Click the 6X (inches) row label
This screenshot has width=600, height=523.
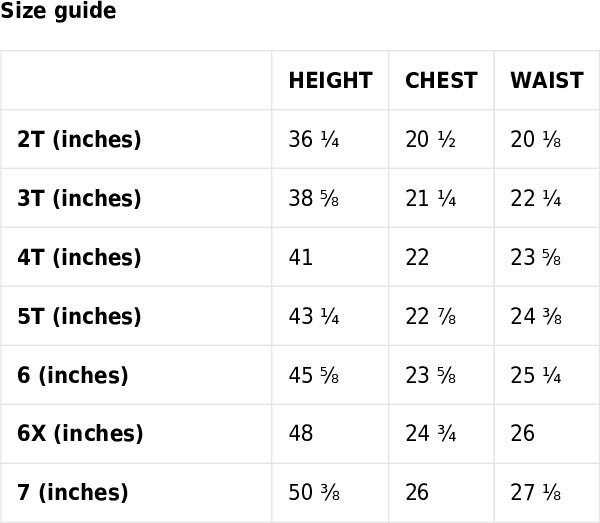tap(80, 433)
